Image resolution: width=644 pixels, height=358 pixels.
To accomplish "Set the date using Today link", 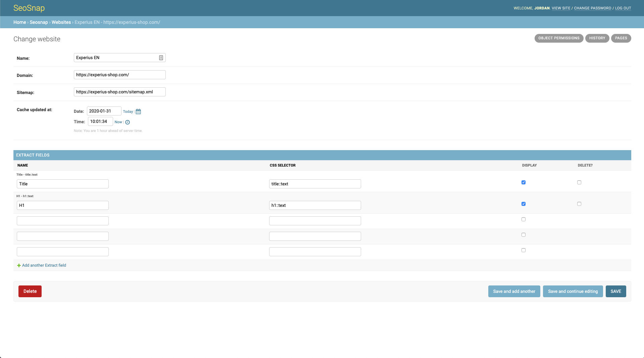I will coord(128,111).
